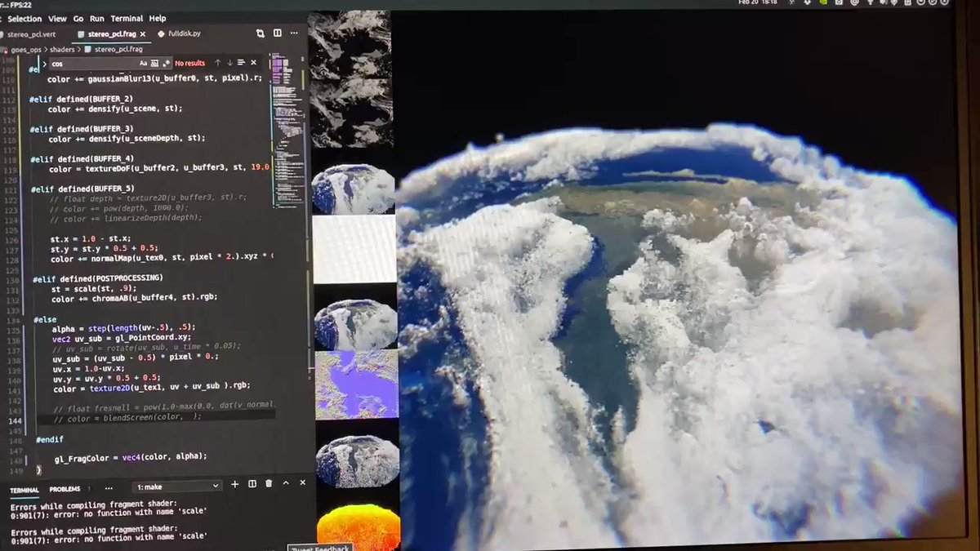Viewport: 980px width, 551px height.
Task: Open the Selection menu
Action: coord(24,18)
